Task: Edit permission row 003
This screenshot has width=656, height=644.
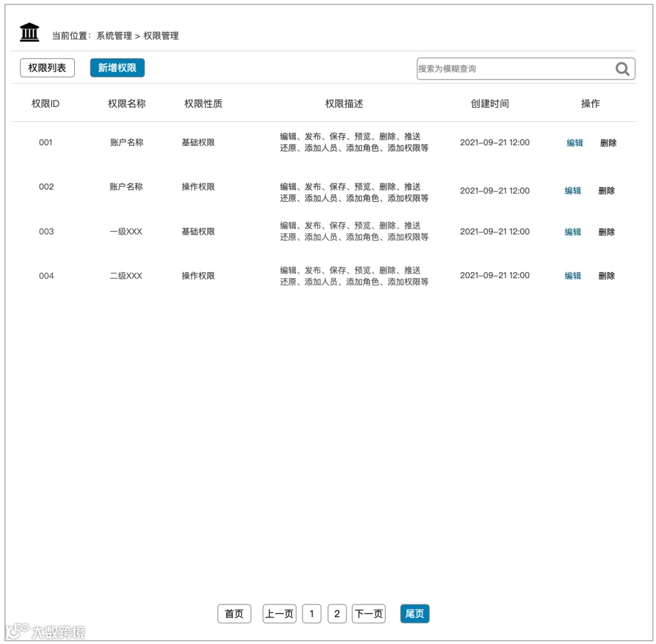Action: pos(573,232)
